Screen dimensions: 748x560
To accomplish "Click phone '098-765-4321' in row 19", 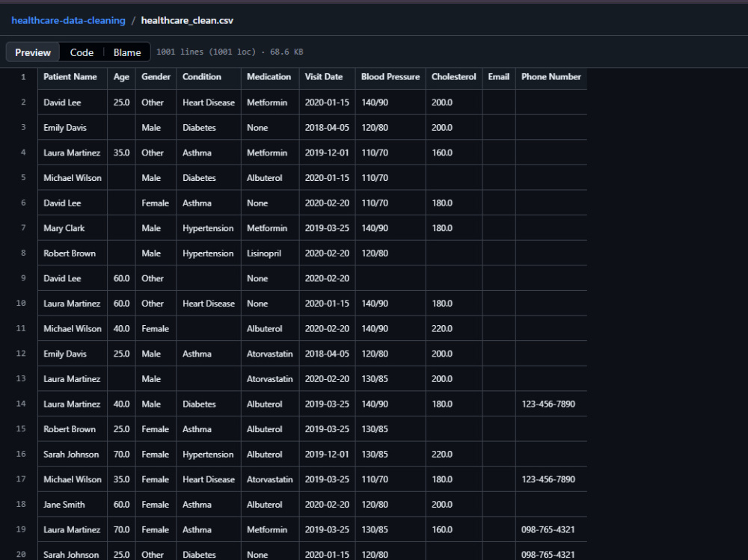I will 548,530.
